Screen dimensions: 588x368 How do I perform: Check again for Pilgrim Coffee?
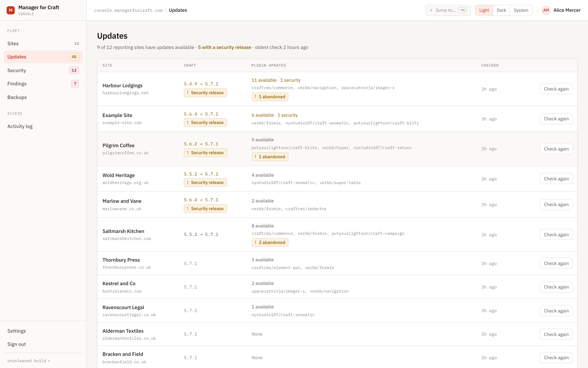click(x=556, y=149)
